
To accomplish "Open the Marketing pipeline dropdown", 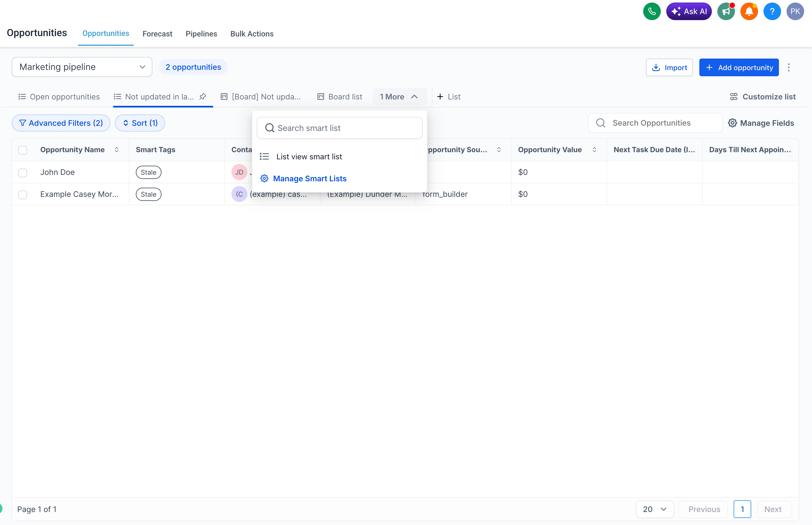I will click(82, 67).
